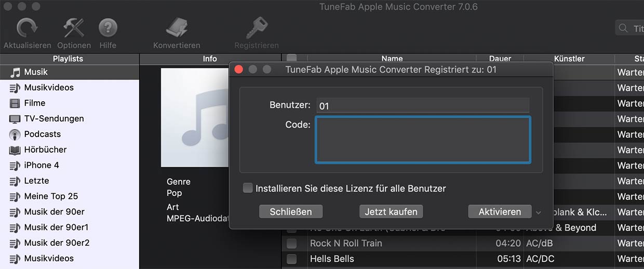The width and height of the screenshot is (644, 269).
Task: Click the Above & Beyond artist cell
Action: tap(561, 227)
